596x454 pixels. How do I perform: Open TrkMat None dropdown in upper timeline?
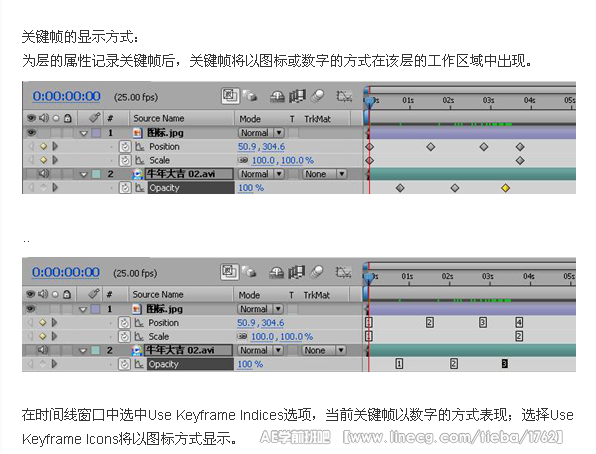(x=324, y=174)
